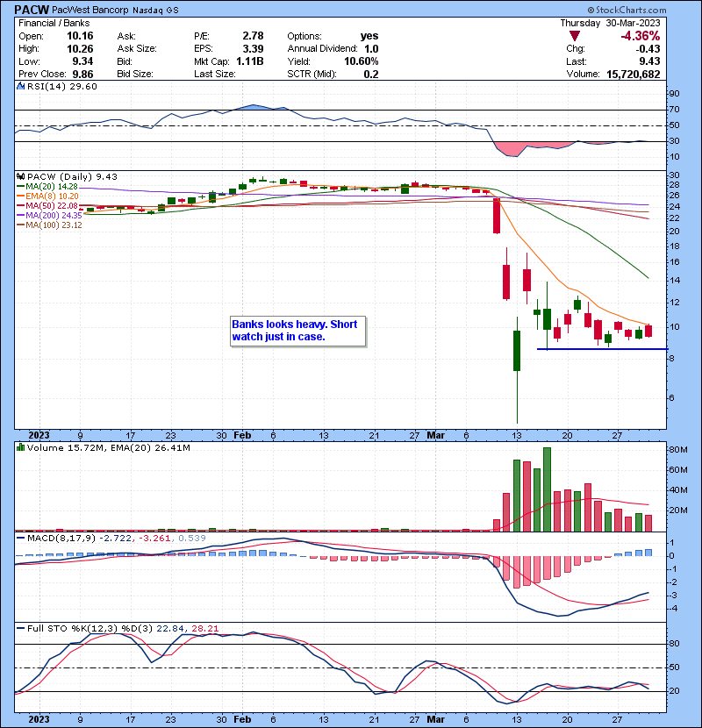Click the Volume 15.72M, EMA(20) 26.41M label
Image resolution: width=702 pixels, height=728 pixels.
point(108,448)
